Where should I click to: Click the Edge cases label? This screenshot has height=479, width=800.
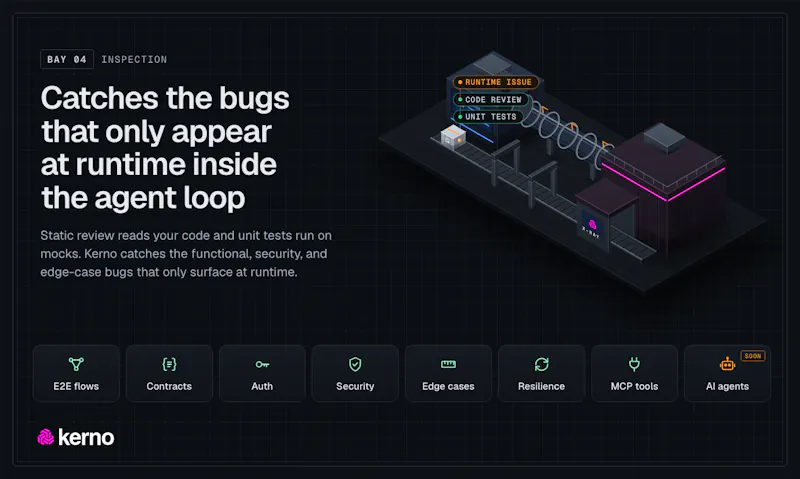pos(448,387)
